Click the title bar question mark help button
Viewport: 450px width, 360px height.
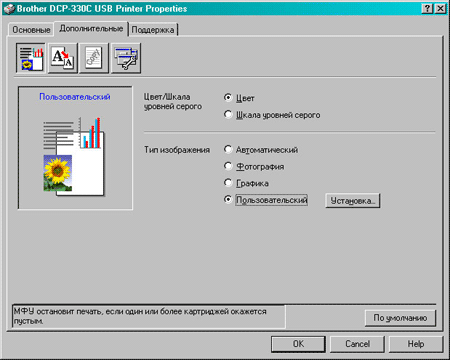pyautogui.click(x=427, y=9)
